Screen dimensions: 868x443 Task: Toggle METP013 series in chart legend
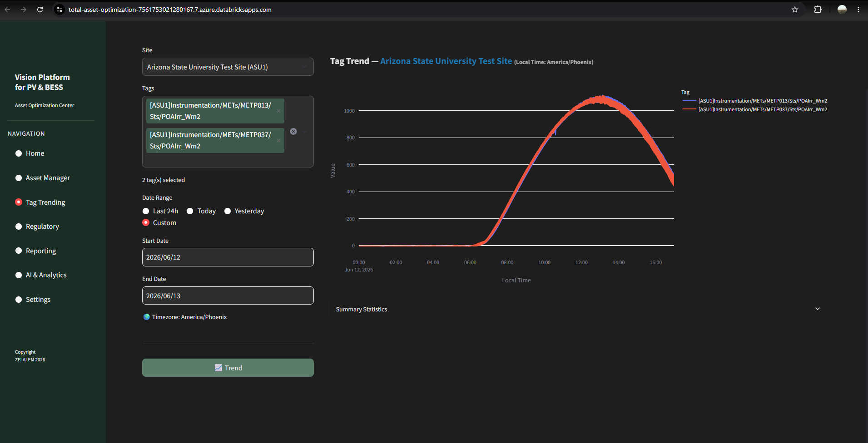[x=755, y=101]
